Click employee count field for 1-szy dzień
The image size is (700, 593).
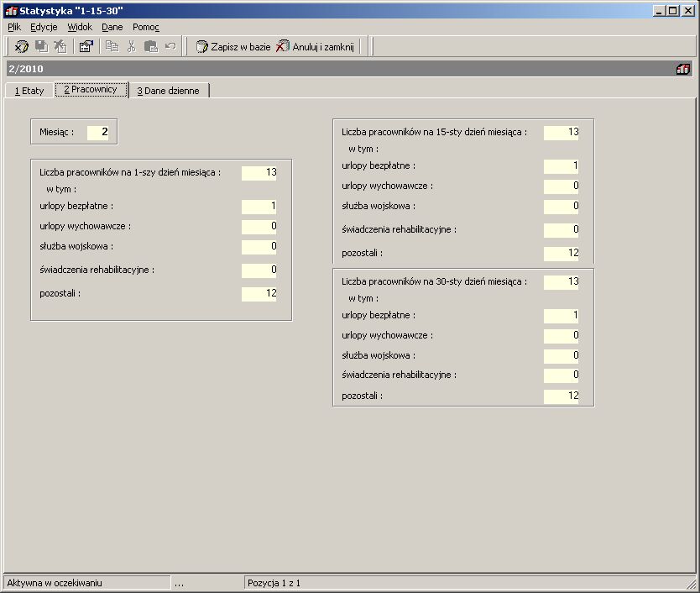(x=259, y=172)
